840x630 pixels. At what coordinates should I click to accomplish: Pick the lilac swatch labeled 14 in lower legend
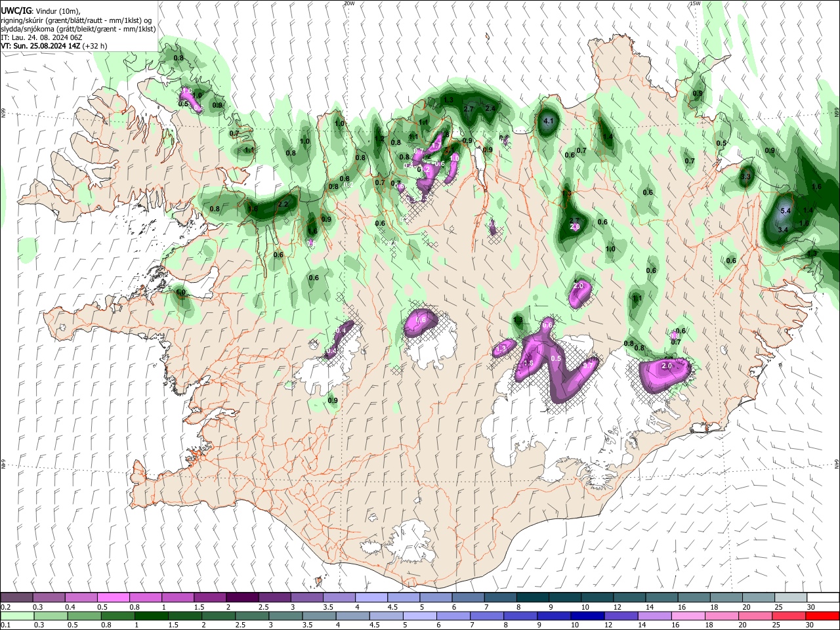(654, 616)
